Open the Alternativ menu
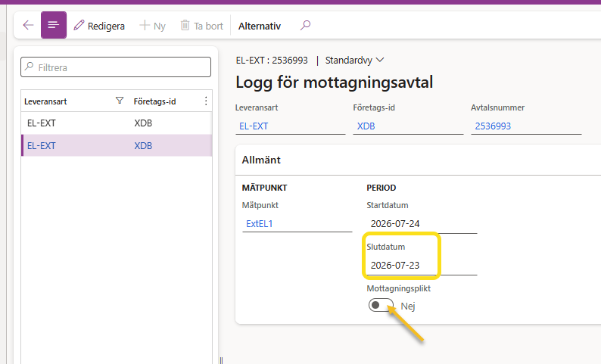Screen dimensions: 601x364 click(260, 26)
